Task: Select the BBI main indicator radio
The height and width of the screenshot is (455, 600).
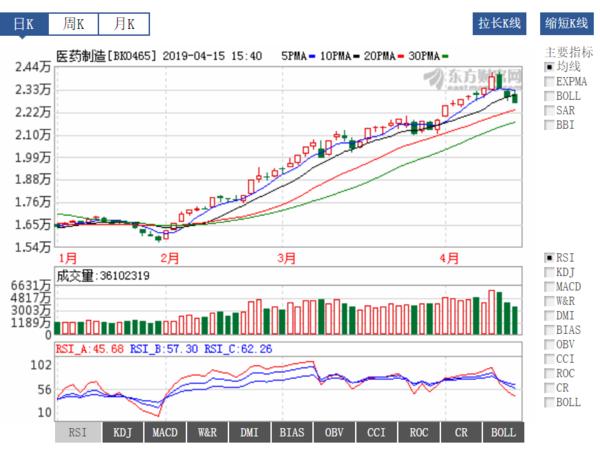Action: (549, 125)
